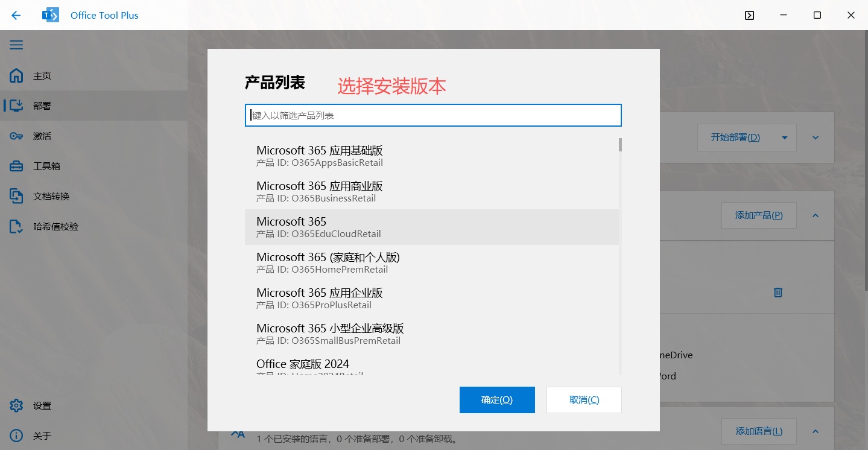Select Office 家庭版 2024
This screenshot has height=450, width=868.
pos(432,364)
